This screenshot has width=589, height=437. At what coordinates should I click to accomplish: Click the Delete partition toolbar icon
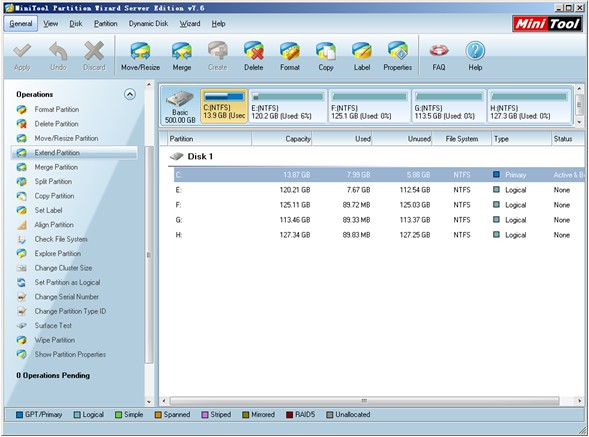[254, 51]
